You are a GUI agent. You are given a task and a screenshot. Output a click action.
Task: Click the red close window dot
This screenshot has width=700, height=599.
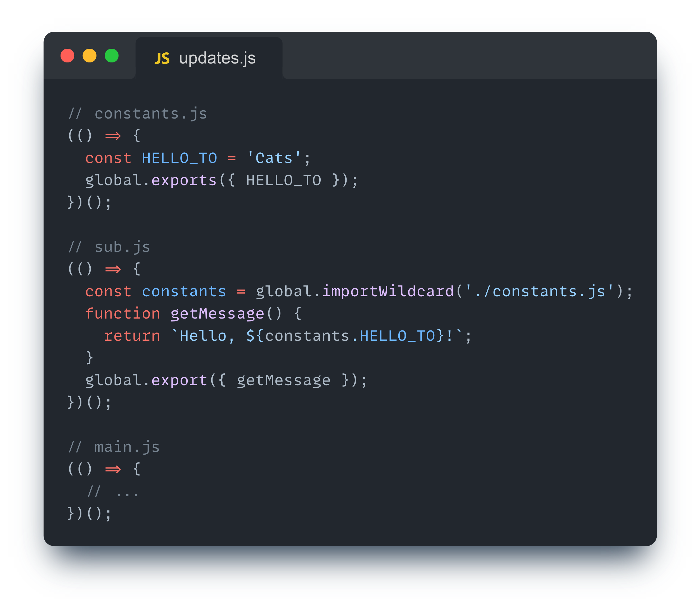coord(67,56)
